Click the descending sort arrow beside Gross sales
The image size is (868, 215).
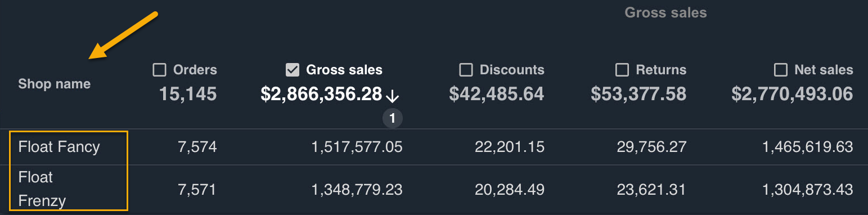[393, 96]
